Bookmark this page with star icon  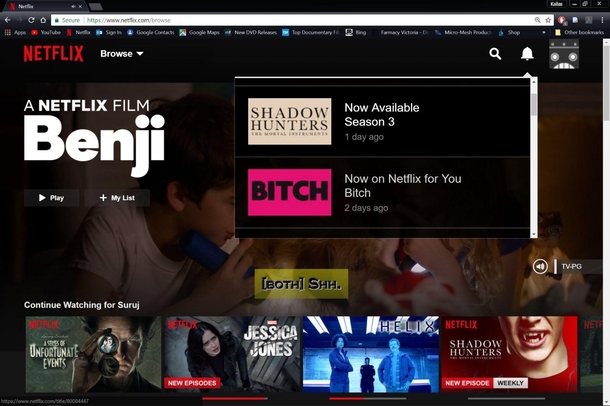pyautogui.click(x=548, y=20)
